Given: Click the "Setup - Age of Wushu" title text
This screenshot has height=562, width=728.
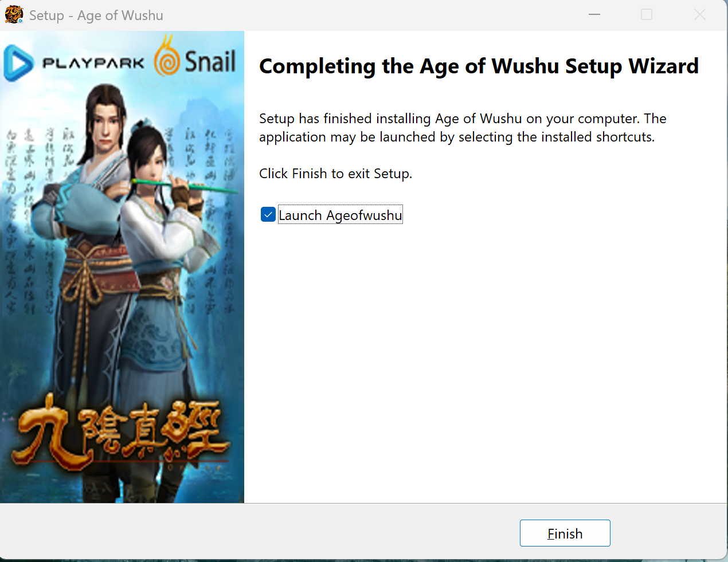Looking at the screenshot, I should (96, 15).
